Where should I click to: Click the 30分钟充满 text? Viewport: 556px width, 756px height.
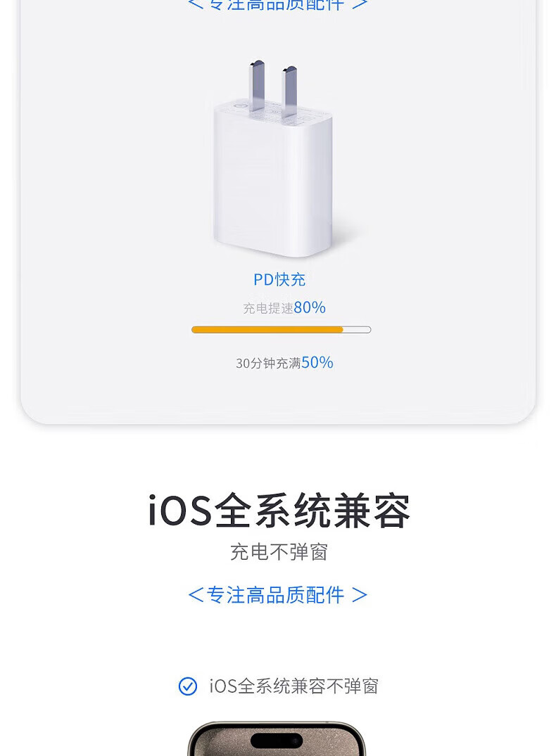click(268, 363)
